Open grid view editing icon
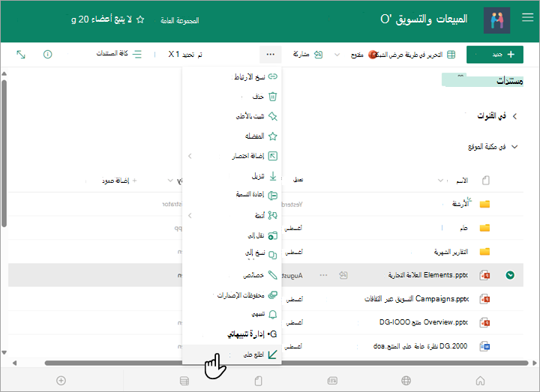540x392 pixels. point(451,55)
